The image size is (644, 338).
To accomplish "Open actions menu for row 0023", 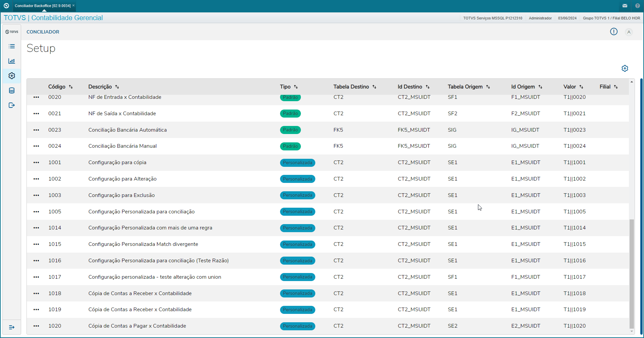I will tap(36, 130).
